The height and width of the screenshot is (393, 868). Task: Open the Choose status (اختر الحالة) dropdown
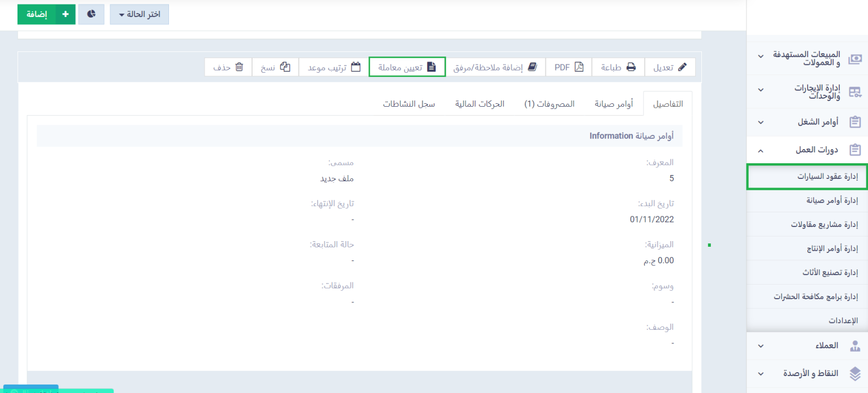(139, 14)
